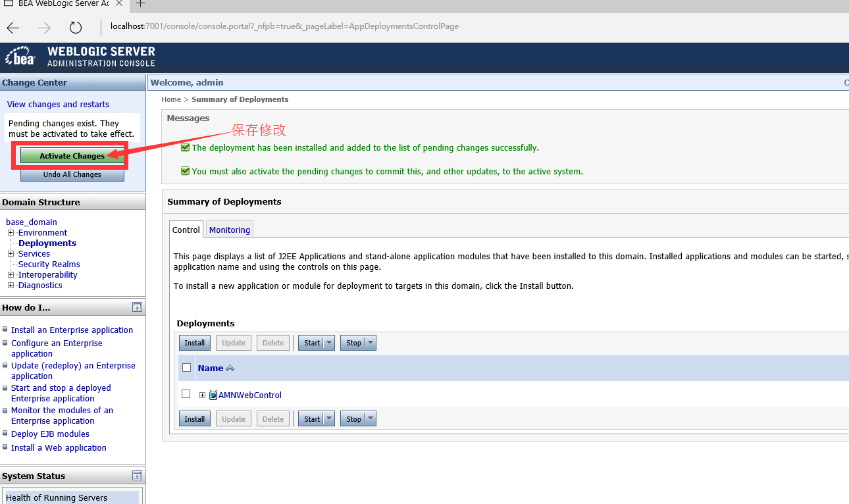Switch to the Monitoring tab
Image resolution: width=849 pixels, height=504 pixels.
click(x=230, y=230)
